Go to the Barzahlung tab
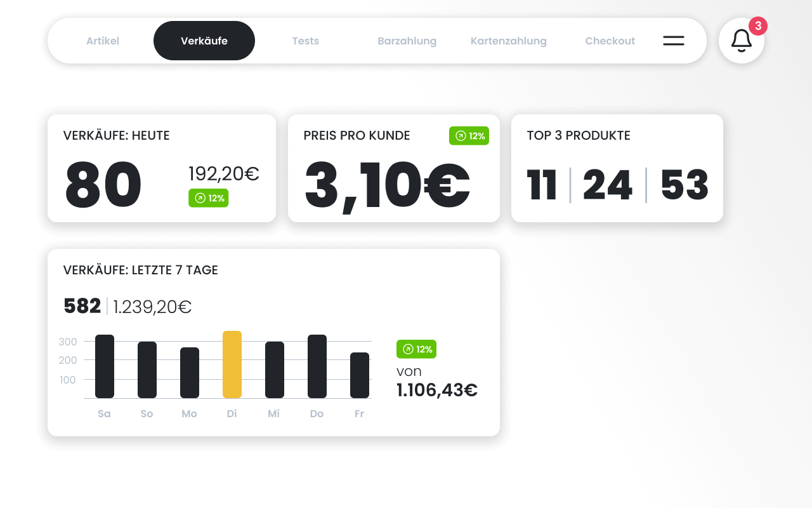The height and width of the screenshot is (508, 812). pyautogui.click(x=407, y=41)
